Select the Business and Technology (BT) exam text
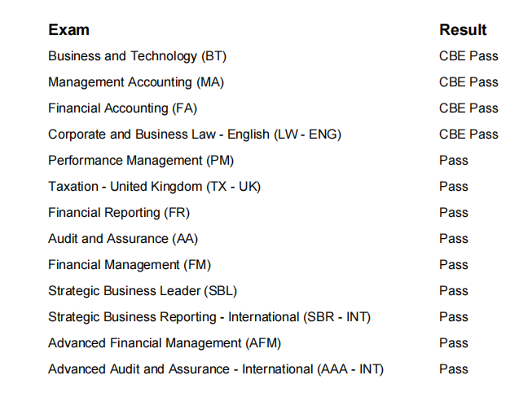Screen dimensions: 532x393 pos(137,56)
